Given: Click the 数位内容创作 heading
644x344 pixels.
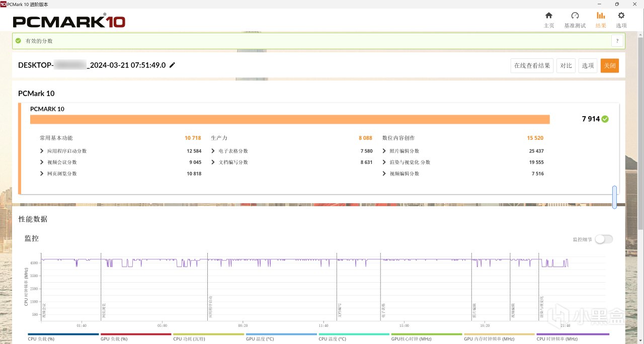Looking at the screenshot, I should click(398, 138).
